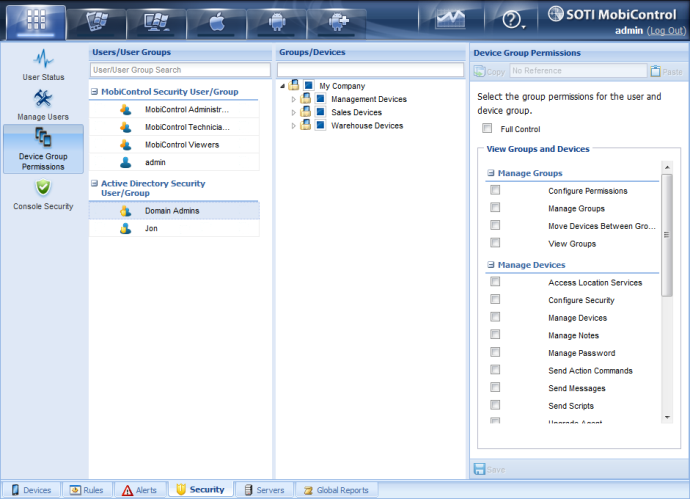
Task: Open the all platforms grid icon
Action: coord(36,21)
